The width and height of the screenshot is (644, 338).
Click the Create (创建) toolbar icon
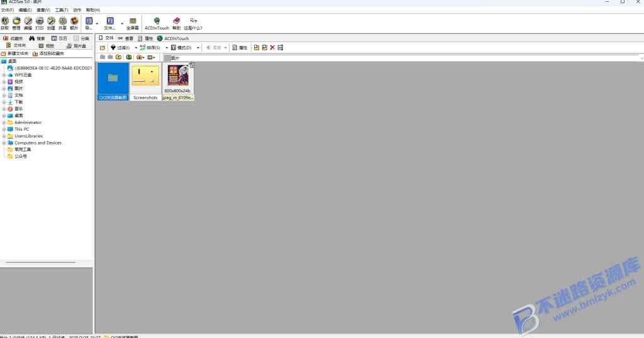pyautogui.click(x=51, y=23)
